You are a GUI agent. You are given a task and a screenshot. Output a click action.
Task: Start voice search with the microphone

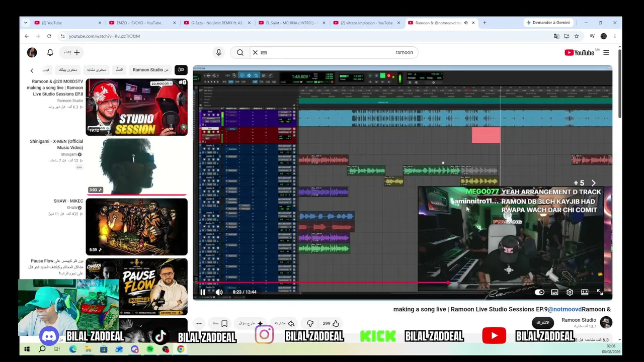tap(218, 52)
